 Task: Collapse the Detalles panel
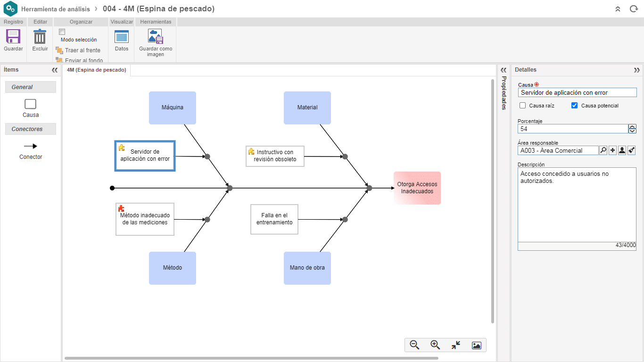pyautogui.click(x=637, y=70)
